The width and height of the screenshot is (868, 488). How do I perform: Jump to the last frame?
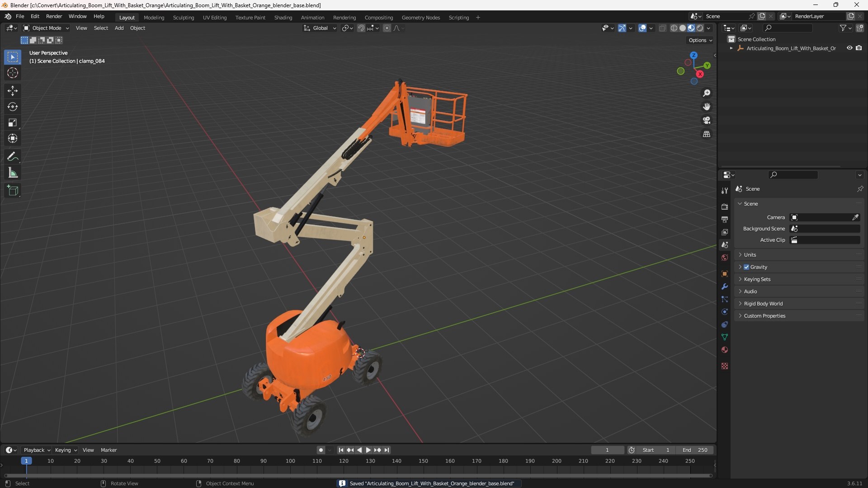(387, 450)
